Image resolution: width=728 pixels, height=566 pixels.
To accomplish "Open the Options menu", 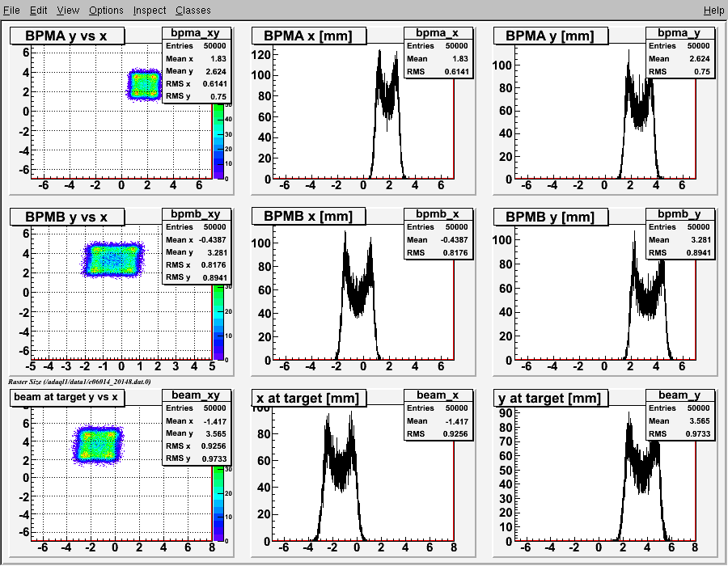I will [106, 11].
